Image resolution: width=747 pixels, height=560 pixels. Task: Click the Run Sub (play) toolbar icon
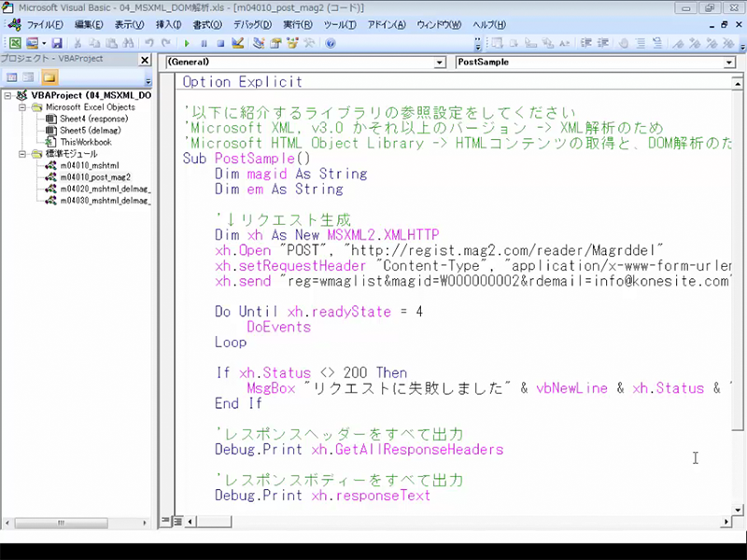pos(188,43)
